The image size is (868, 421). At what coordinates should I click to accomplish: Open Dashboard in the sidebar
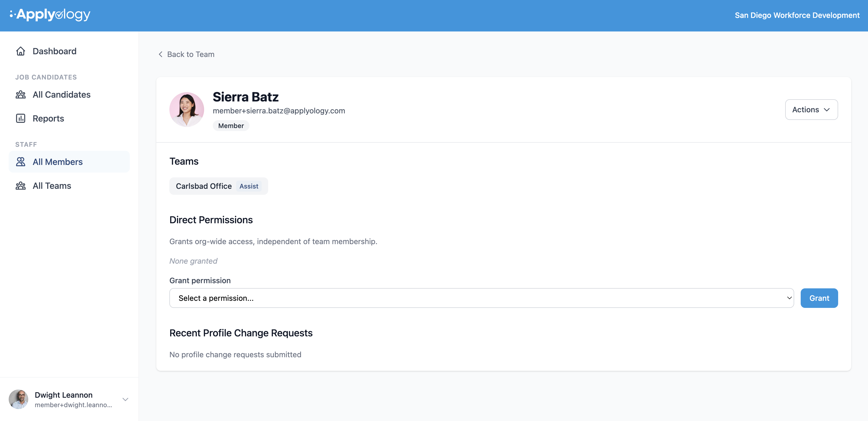coord(69,51)
